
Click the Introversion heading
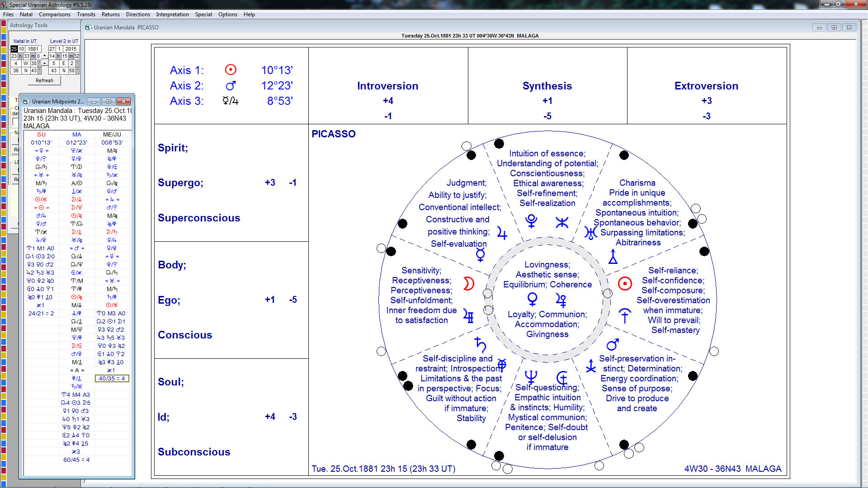coord(387,86)
